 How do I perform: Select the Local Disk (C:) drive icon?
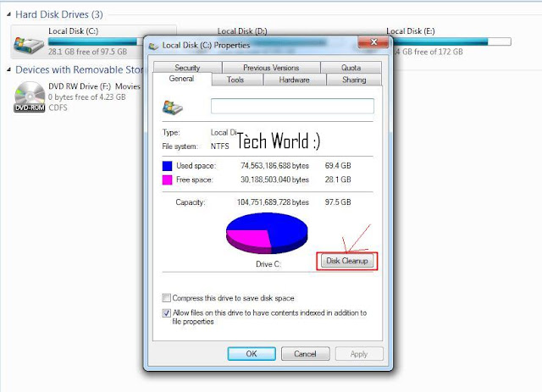[29, 45]
